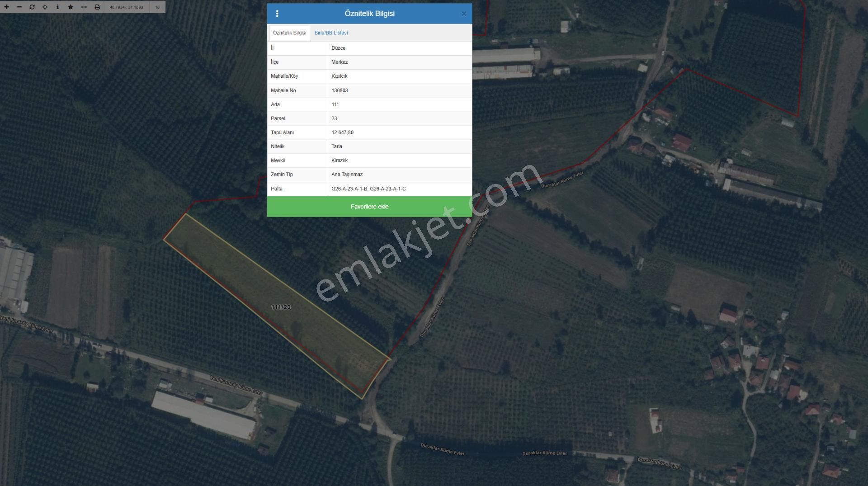Click the zoom level number 18

tap(157, 7)
